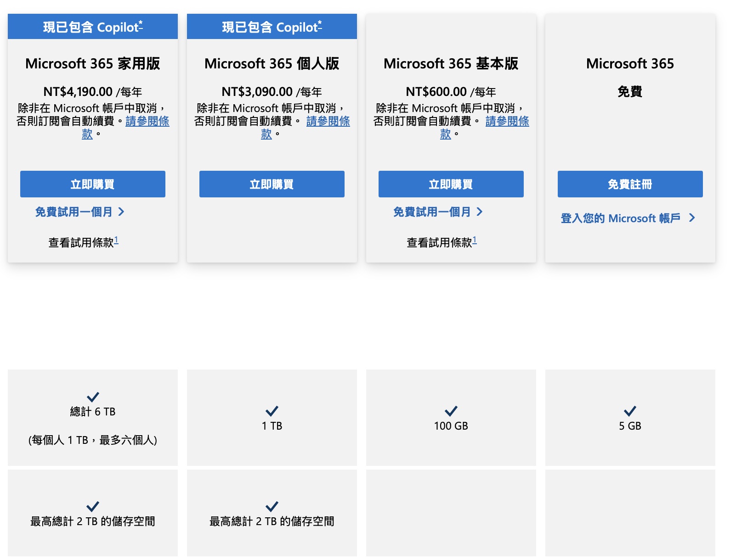Click the 5 GB storage text

click(x=630, y=426)
